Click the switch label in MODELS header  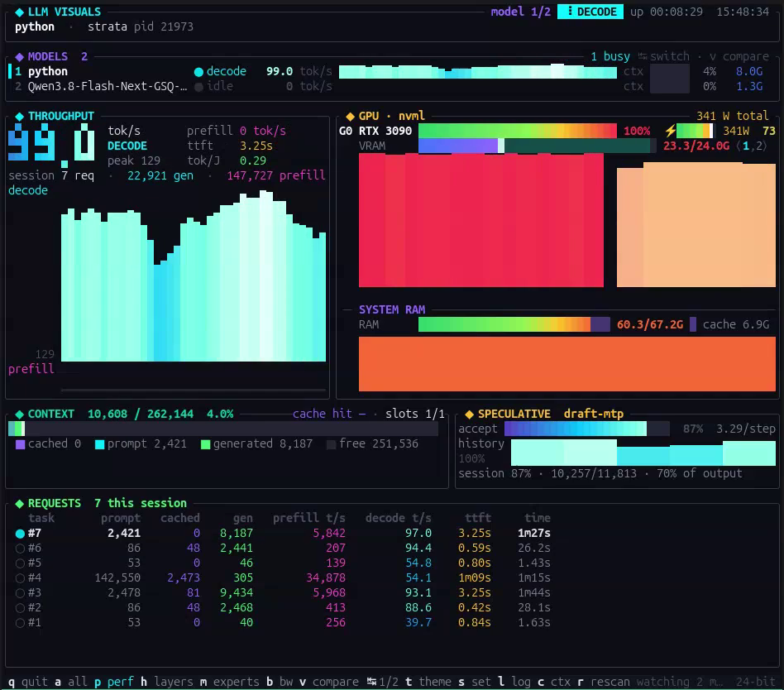[x=670, y=56]
